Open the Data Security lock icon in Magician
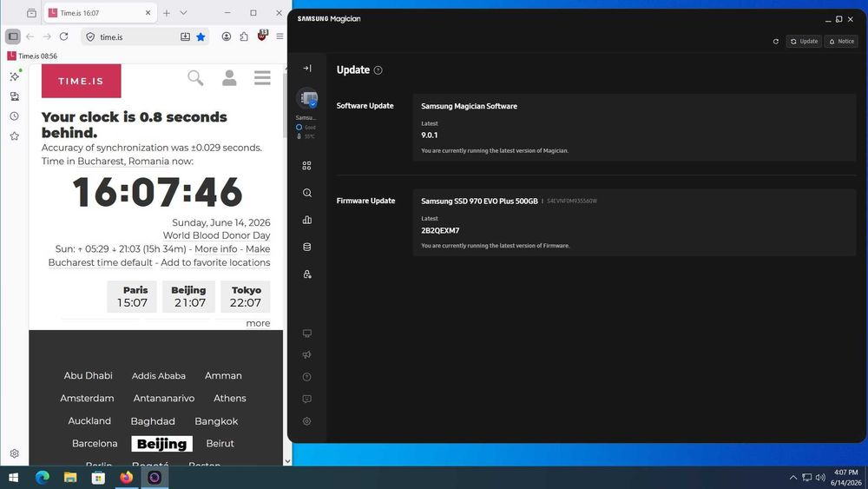This screenshot has height=489, width=868. (x=306, y=274)
